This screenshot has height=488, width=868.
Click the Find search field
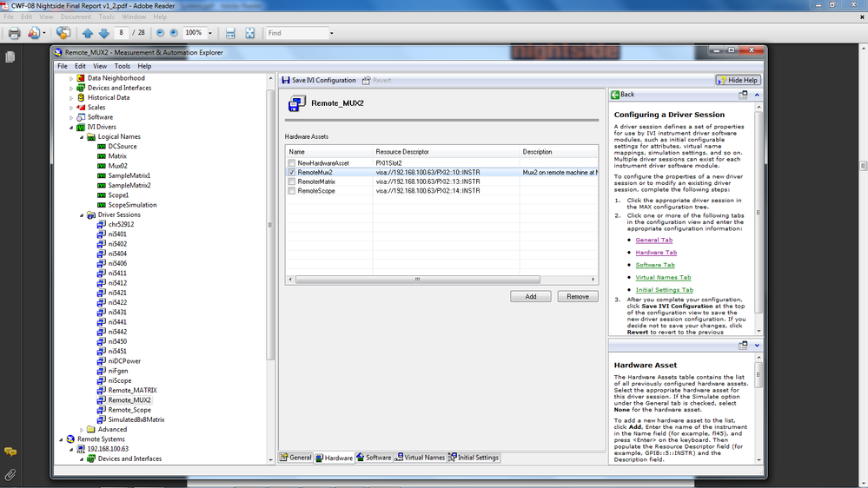point(296,33)
